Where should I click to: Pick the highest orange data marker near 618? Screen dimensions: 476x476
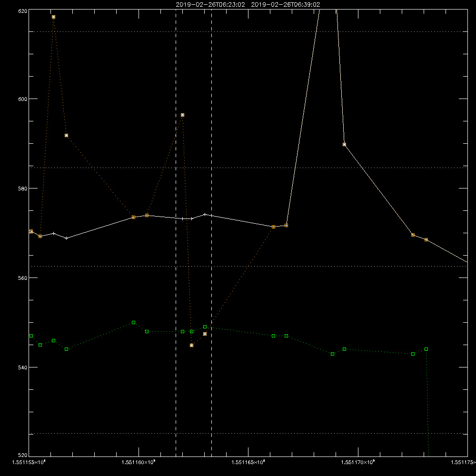(x=53, y=17)
